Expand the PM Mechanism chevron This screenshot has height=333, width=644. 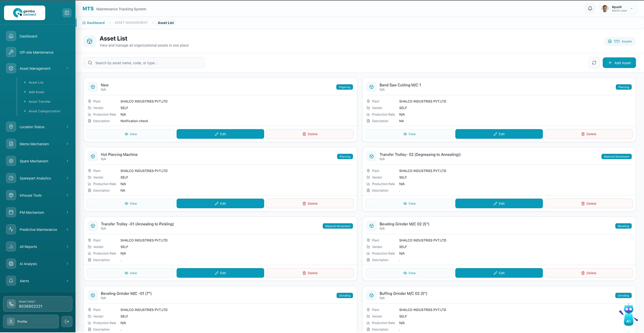(67, 212)
